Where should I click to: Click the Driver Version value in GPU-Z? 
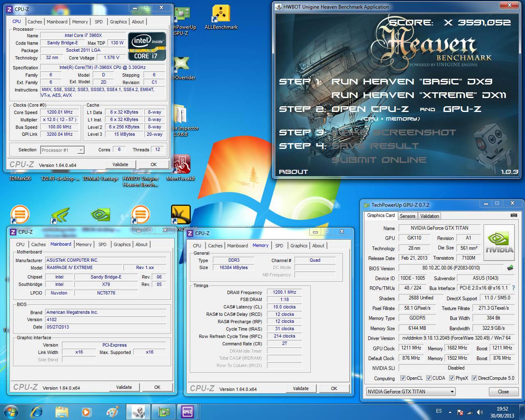456,338
